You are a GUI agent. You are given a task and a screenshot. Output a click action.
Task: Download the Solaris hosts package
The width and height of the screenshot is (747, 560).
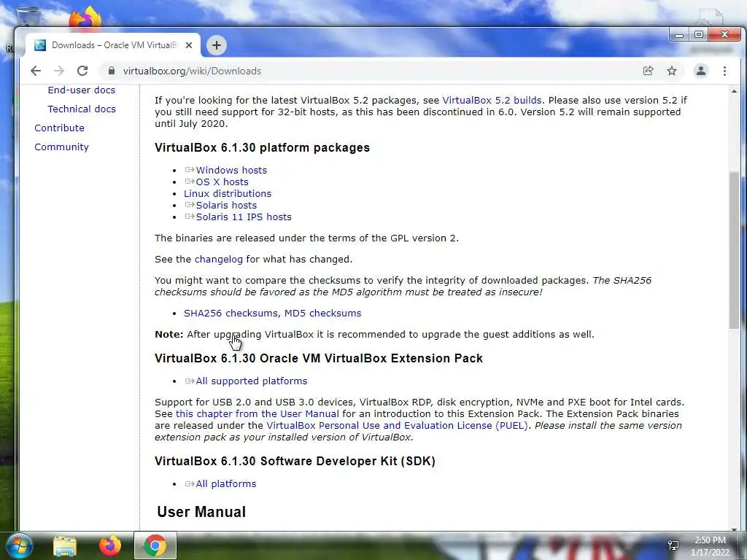226,205
